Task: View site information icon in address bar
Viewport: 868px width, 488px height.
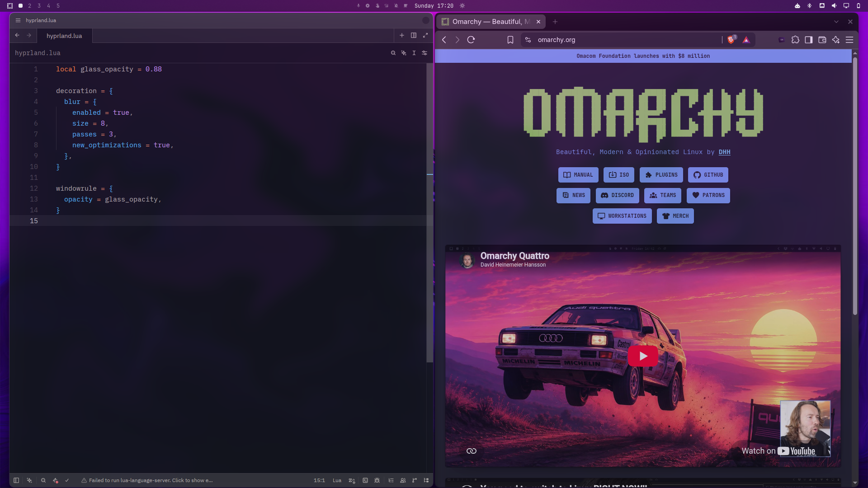Action: point(528,40)
